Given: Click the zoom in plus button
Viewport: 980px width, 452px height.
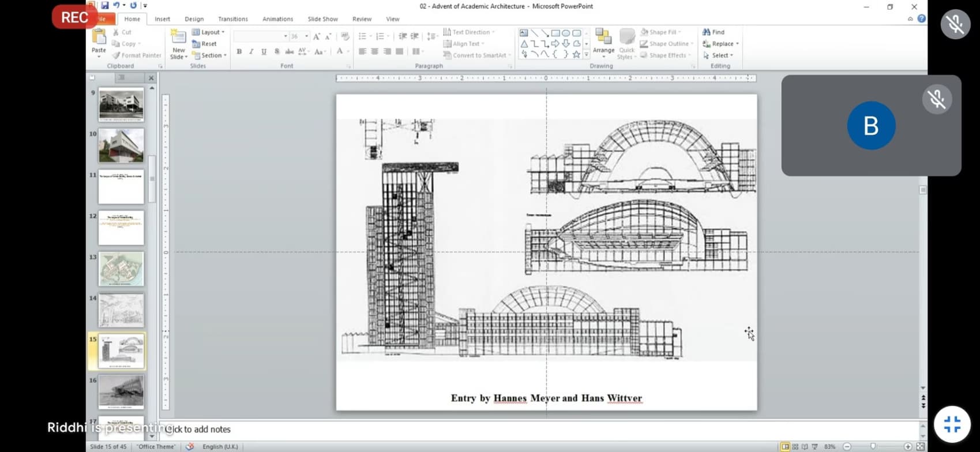Looking at the screenshot, I should pyautogui.click(x=908, y=447).
